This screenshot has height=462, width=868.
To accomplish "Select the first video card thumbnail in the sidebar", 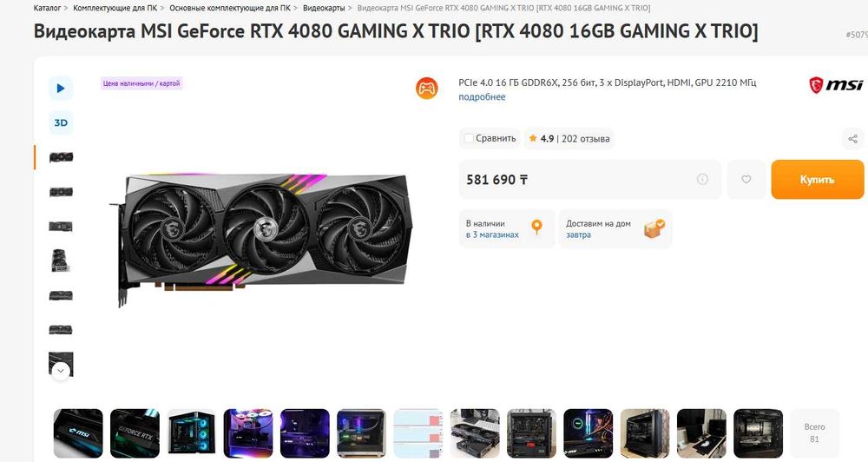I will point(61,157).
